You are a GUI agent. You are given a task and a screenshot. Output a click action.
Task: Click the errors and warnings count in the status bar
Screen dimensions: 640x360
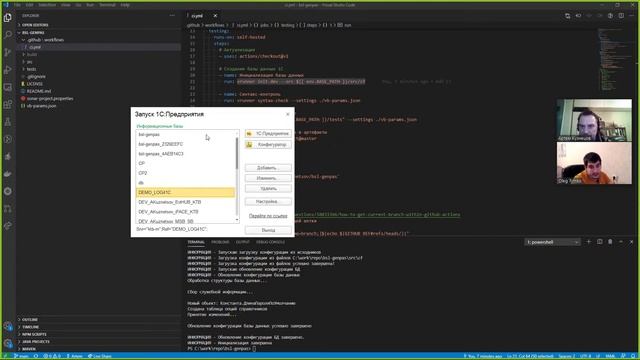pos(52,356)
